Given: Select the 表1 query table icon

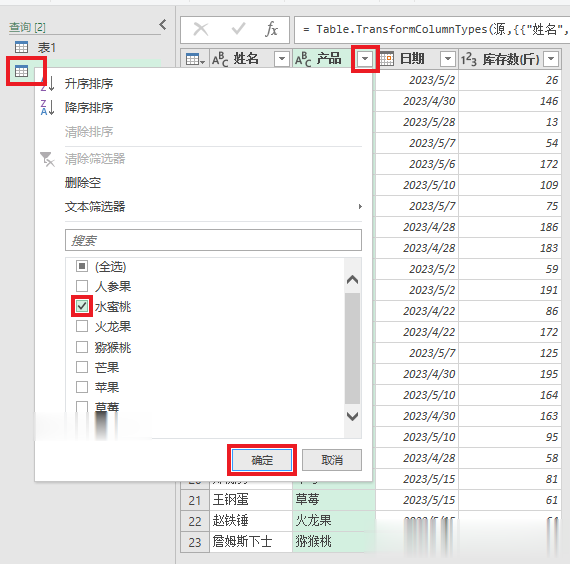Looking at the screenshot, I should [21, 47].
